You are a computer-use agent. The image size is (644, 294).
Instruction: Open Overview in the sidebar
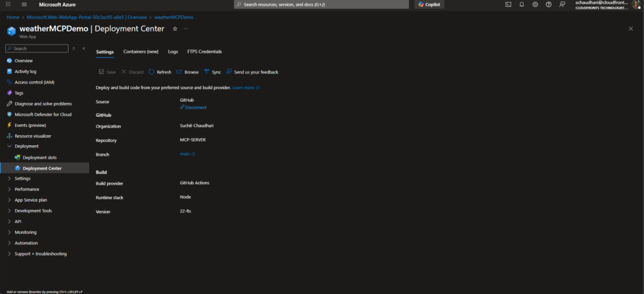pos(24,61)
